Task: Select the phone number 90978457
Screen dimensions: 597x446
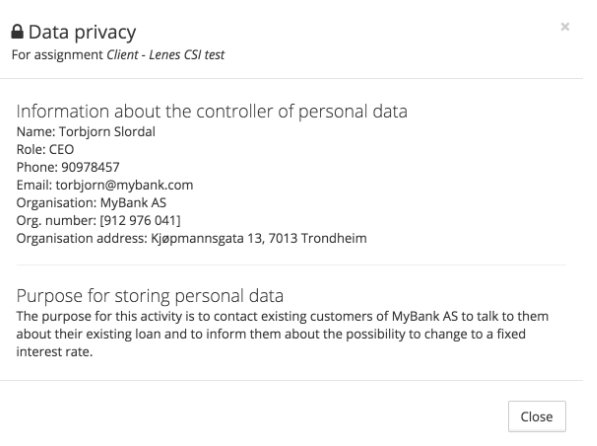Action: click(x=91, y=167)
